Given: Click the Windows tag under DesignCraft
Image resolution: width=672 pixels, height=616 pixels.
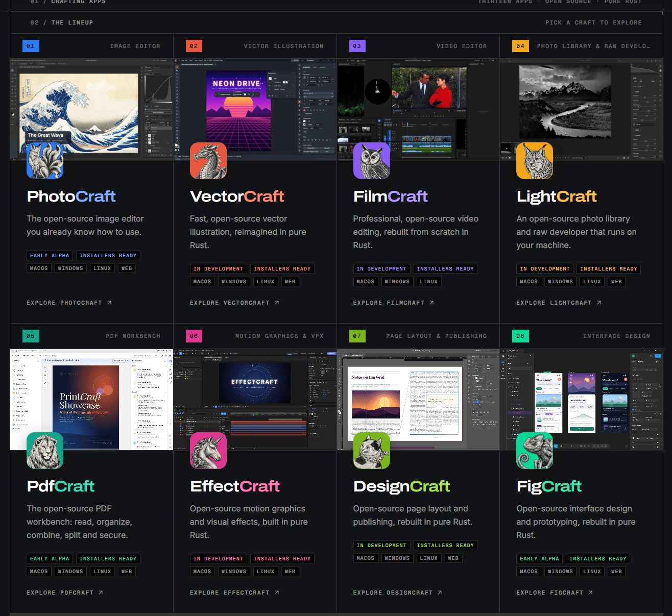Looking at the screenshot, I should pyautogui.click(x=397, y=558).
